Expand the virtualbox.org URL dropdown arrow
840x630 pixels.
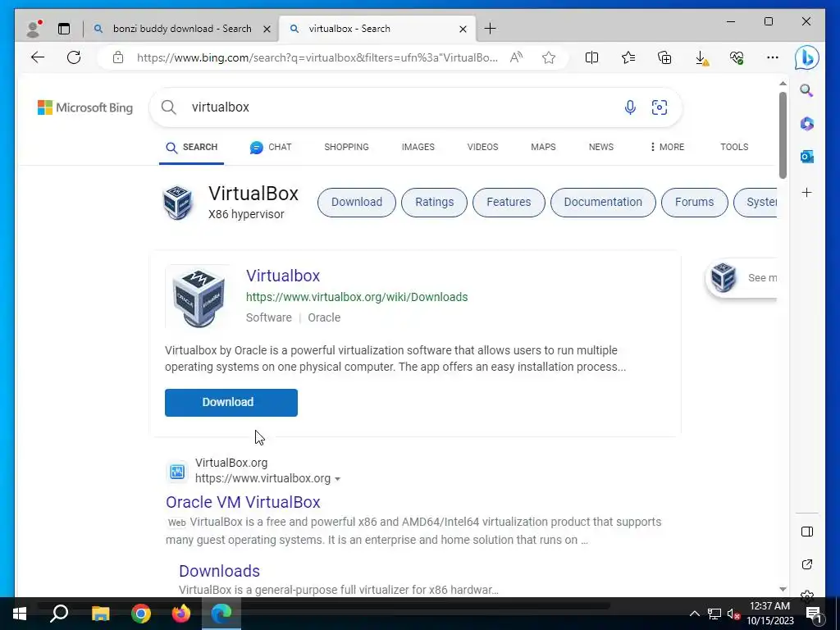pyautogui.click(x=337, y=479)
